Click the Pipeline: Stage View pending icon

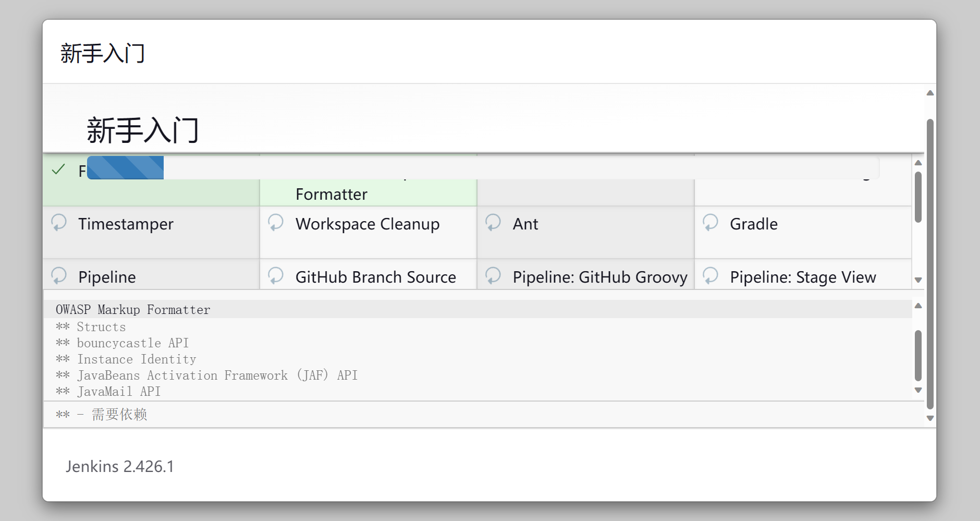(x=710, y=275)
